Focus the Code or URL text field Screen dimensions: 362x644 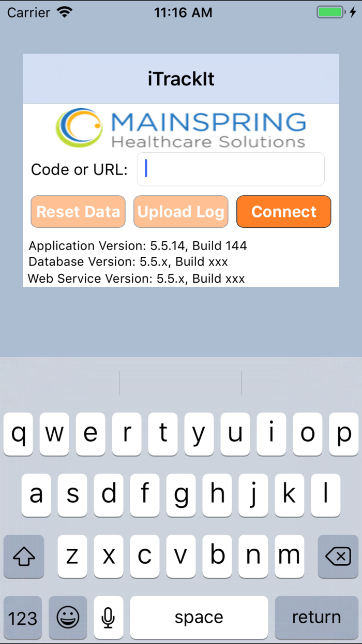point(231,169)
